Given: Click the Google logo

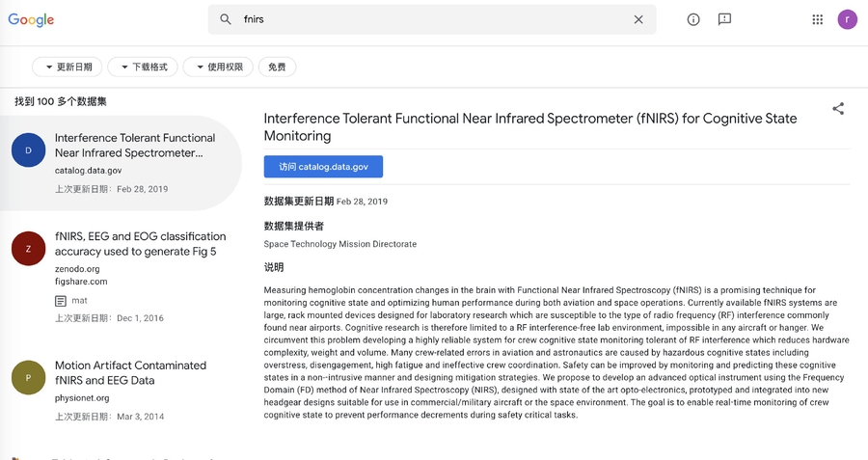Looking at the screenshot, I should tap(31, 20).
